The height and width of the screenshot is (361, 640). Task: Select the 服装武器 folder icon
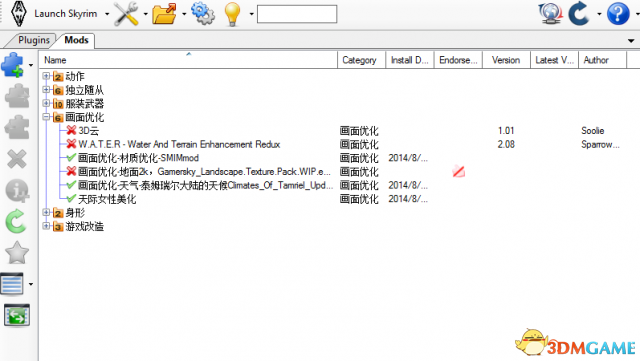pos(58,104)
